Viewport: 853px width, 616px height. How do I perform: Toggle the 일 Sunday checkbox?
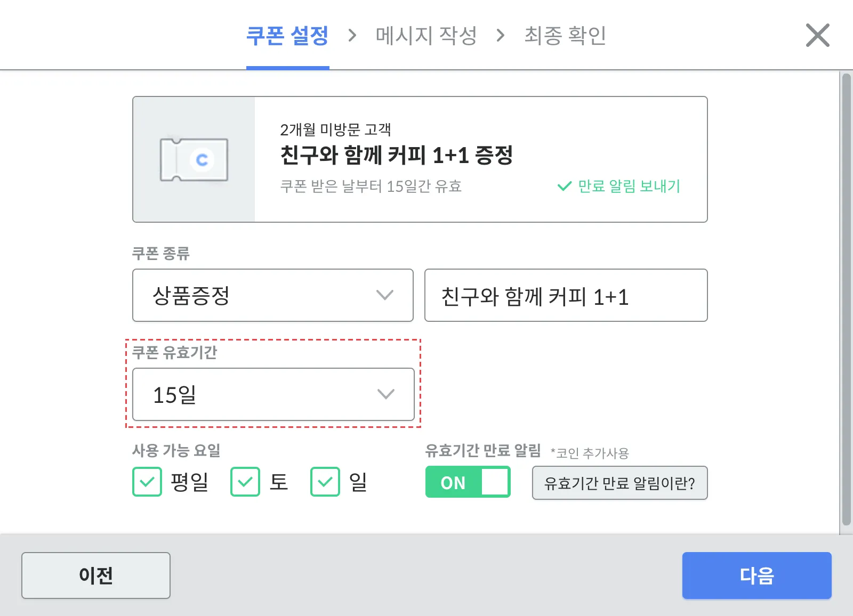[x=325, y=482]
